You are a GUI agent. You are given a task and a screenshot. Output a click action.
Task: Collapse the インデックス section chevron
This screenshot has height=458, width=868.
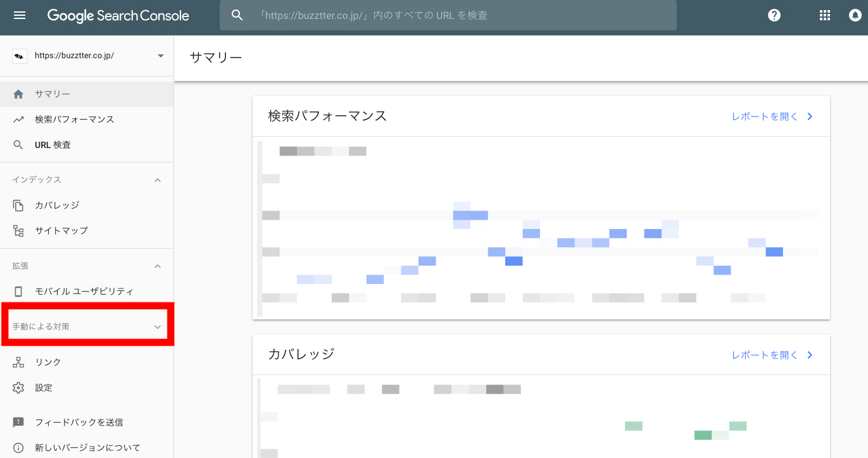tap(158, 180)
